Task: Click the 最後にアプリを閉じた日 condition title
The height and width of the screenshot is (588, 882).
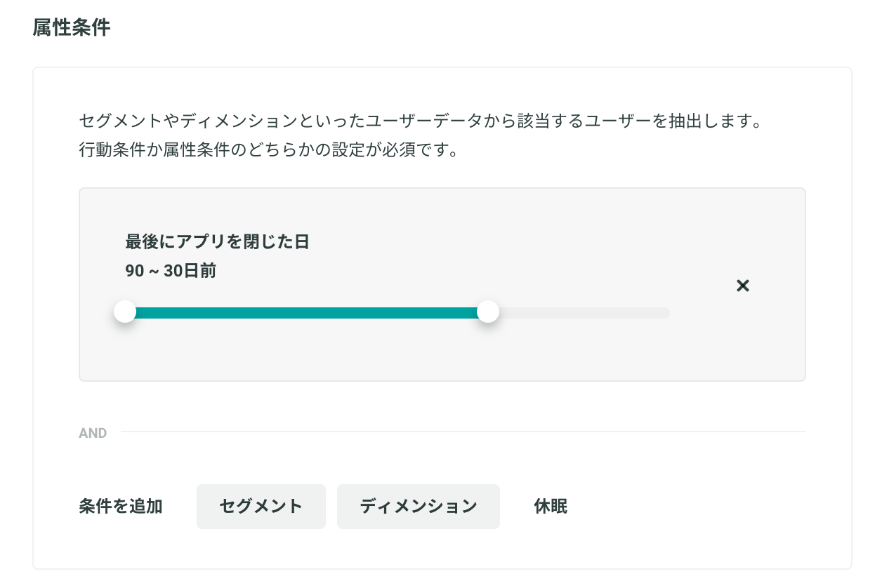Action: (217, 242)
